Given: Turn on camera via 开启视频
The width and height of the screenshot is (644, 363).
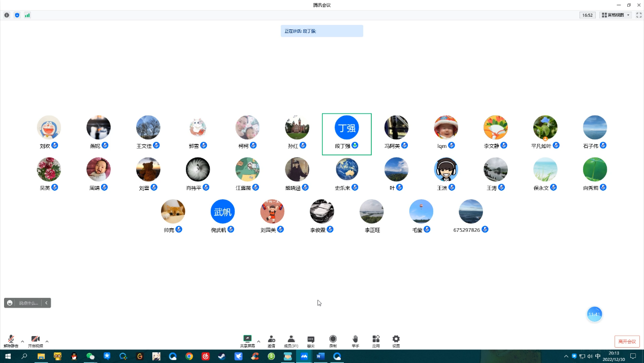Looking at the screenshot, I should pyautogui.click(x=35, y=341).
